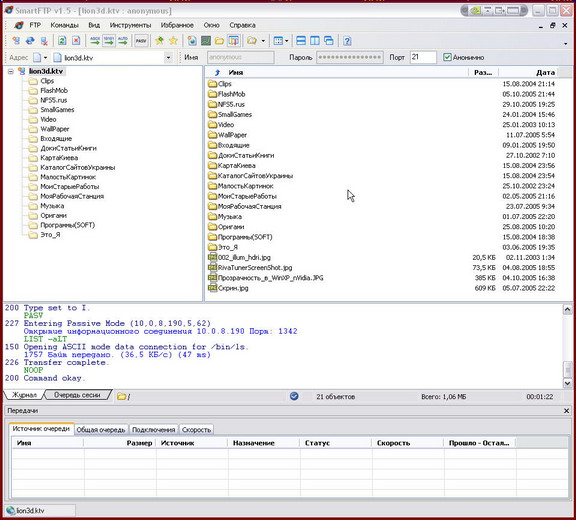Viewport: 576px width, 520px height.
Task: Select AUTO transfer mode icon
Action: click(123, 41)
